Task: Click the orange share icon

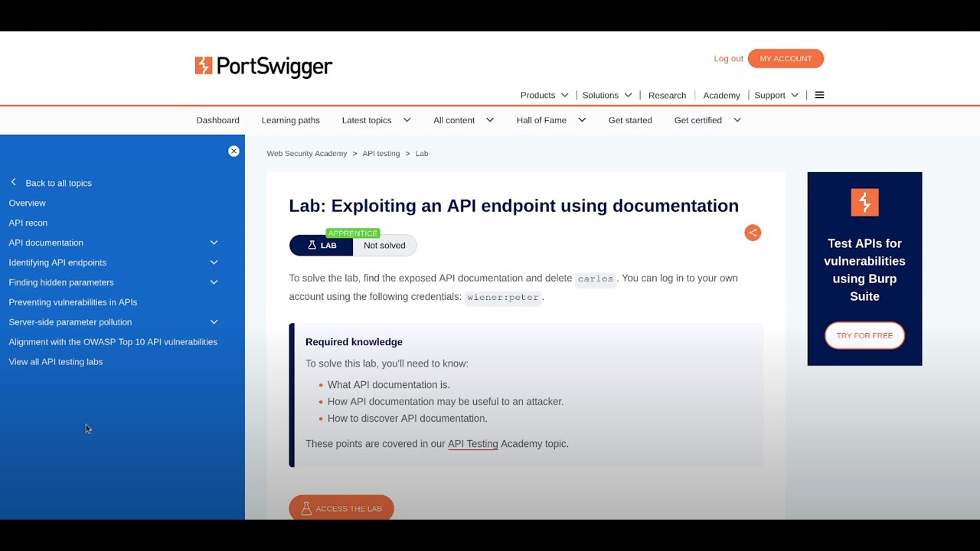Action: point(753,233)
